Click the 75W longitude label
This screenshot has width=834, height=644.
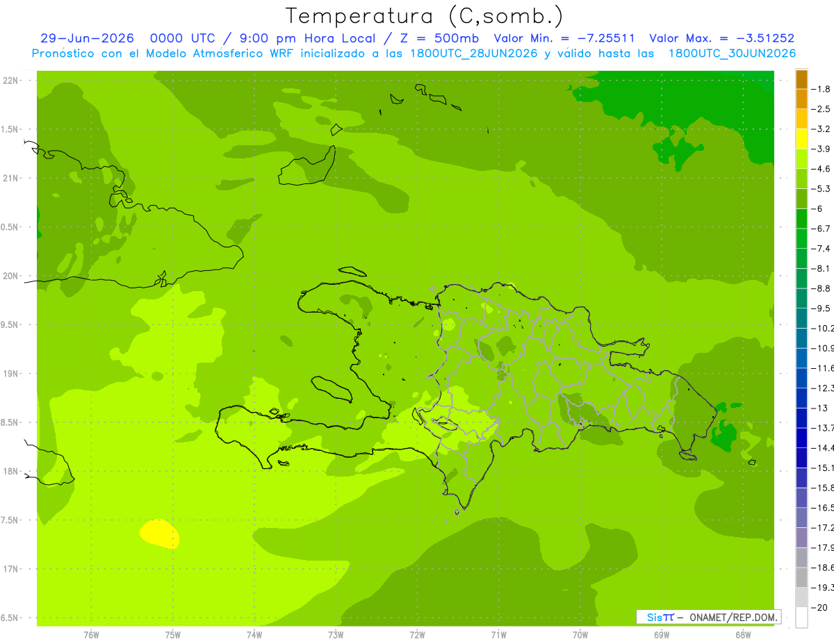point(173,635)
